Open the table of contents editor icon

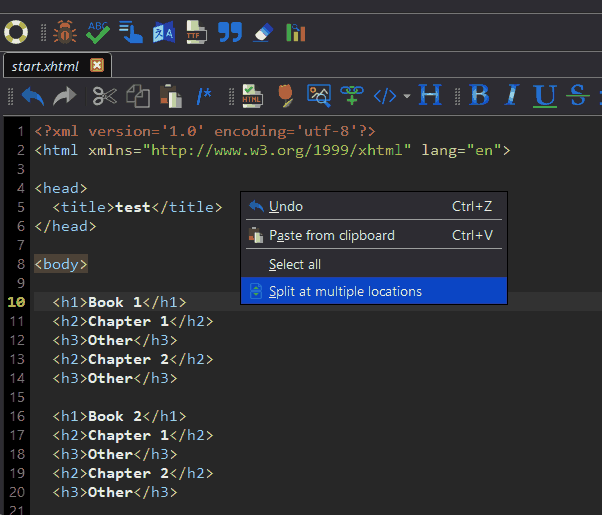131,32
